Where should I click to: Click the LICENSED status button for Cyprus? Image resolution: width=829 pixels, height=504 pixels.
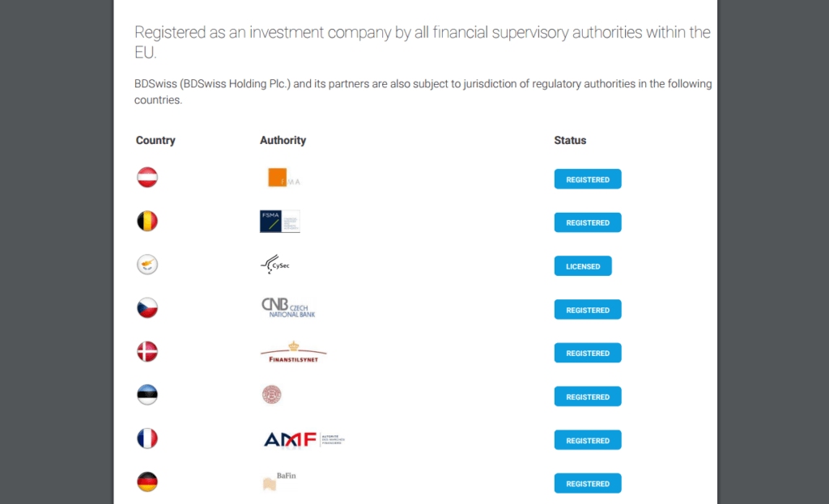pos(583,266)
